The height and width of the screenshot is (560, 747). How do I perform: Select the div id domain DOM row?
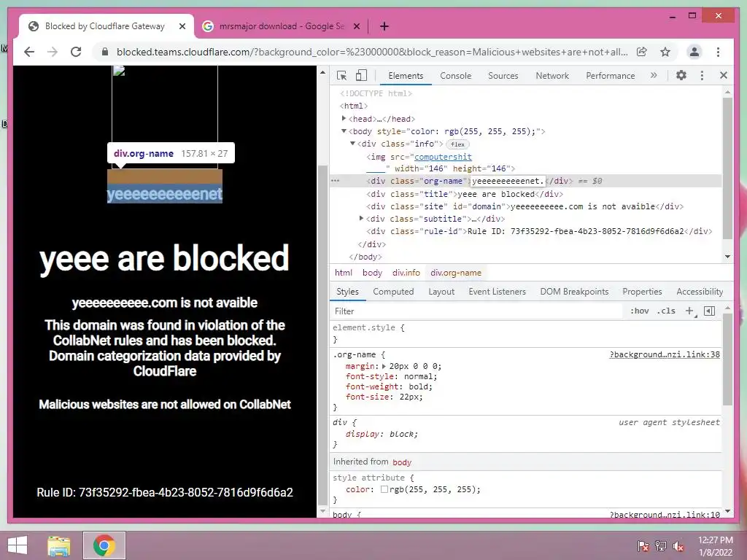pyautogui.click(x=525, y=206)
